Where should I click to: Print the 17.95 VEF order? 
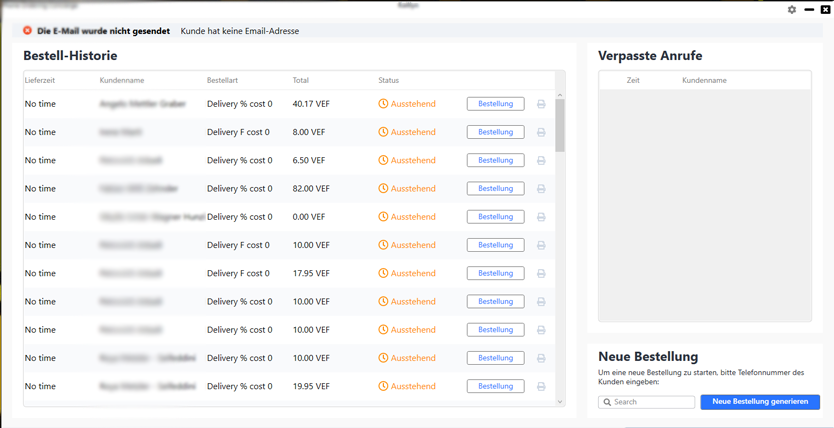tap(541, 273)
